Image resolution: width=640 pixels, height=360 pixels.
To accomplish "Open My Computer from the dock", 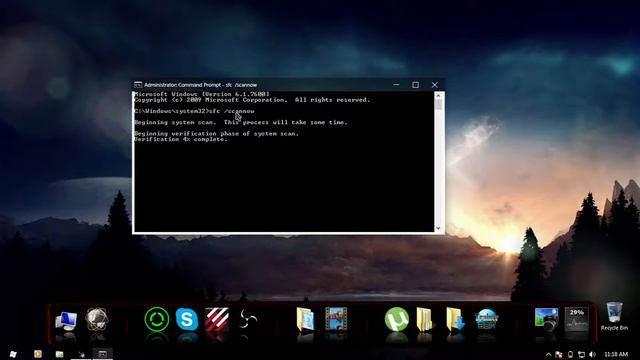I will coord(66,321).
